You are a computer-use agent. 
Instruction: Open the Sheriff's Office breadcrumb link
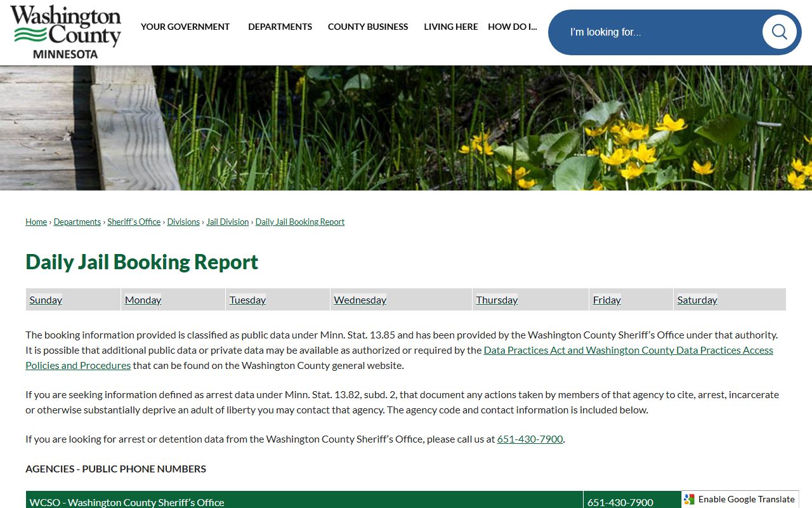click(x=134, y=222)
